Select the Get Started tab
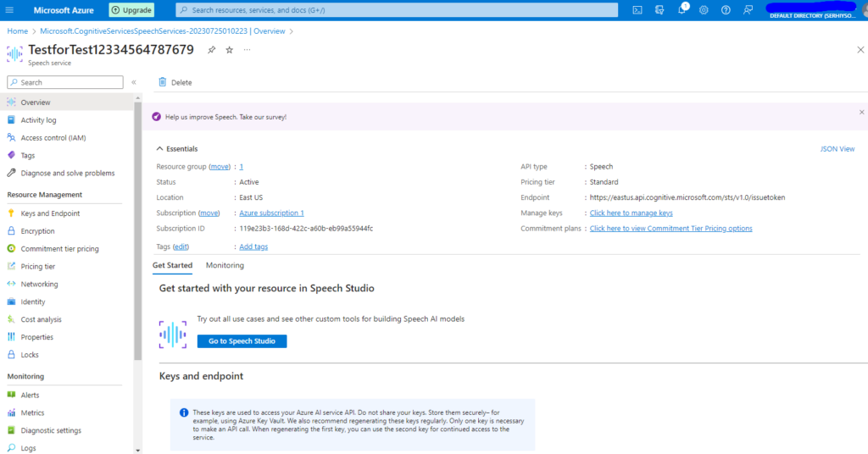This screenshot has width=868, height=454. pos(172,265)
